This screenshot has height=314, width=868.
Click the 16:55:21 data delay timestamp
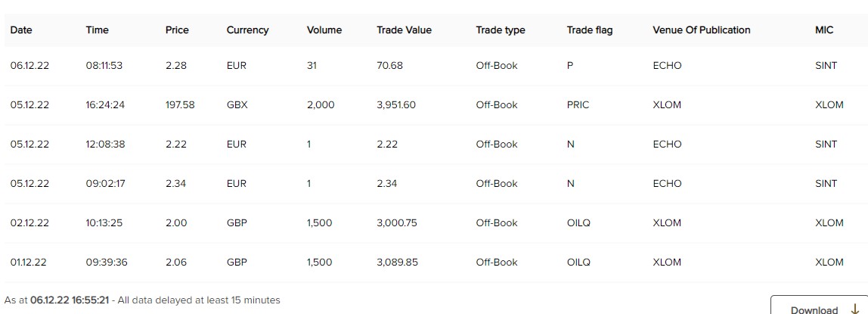[90, 300]
